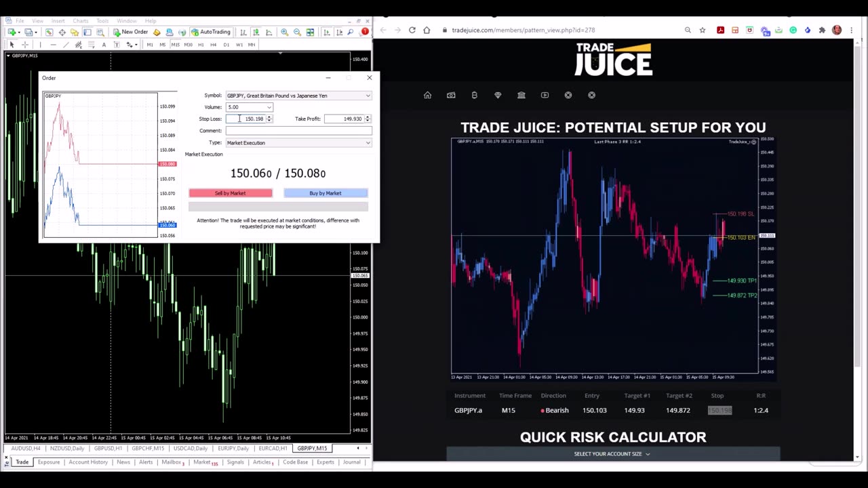
Task: Open the Insert menu in MetaTrader
Action: tap(58, 21)
